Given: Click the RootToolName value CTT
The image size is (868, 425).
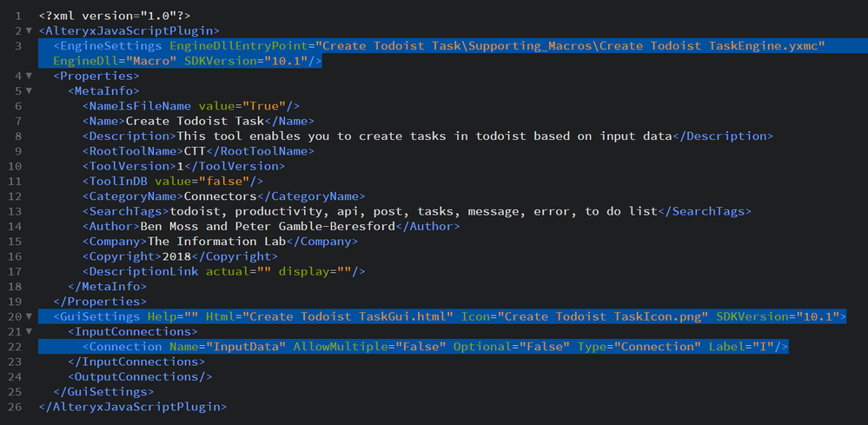Looking at the screenshot, I should point(195,151).
